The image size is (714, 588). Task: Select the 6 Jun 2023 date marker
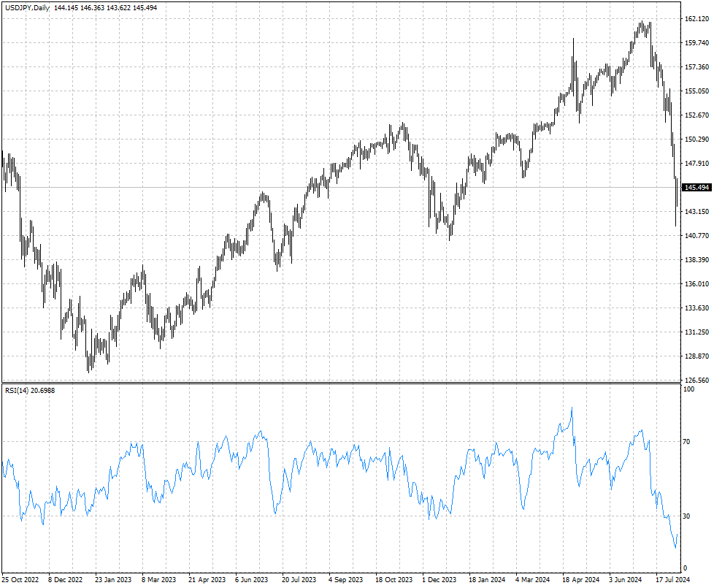(252, 579)
